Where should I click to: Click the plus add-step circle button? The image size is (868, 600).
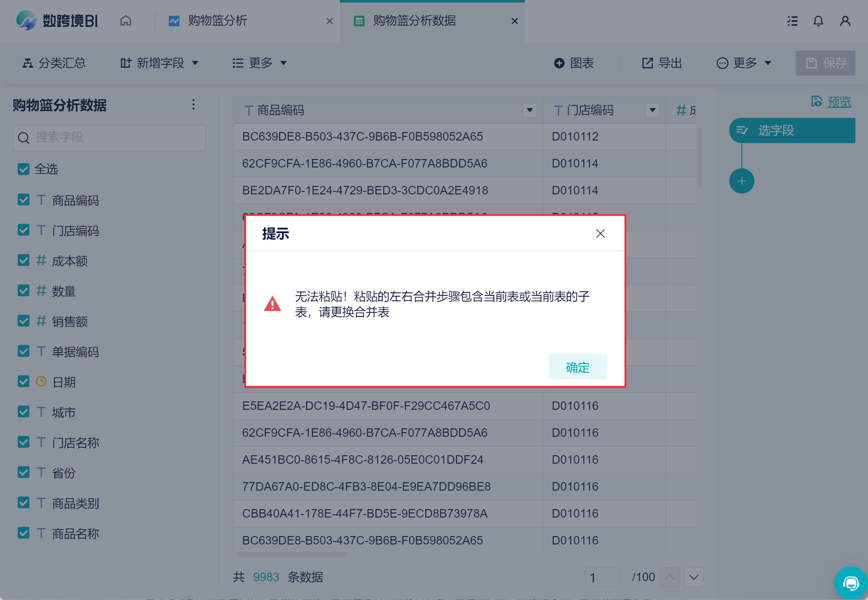click(x=741, y=181)
